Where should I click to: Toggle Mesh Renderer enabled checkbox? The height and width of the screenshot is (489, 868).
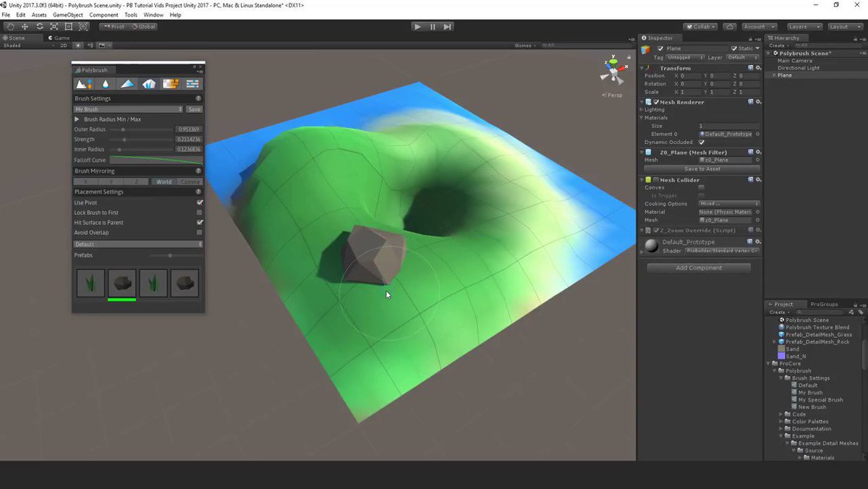tap(656, 102)
